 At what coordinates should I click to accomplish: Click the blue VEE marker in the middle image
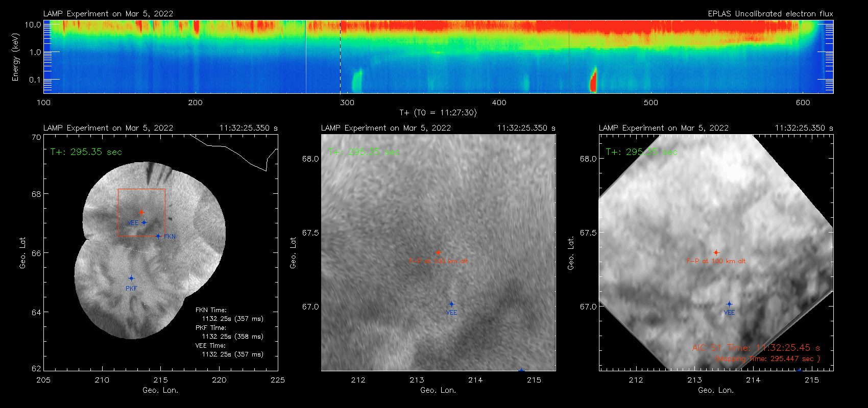(451, 304)
